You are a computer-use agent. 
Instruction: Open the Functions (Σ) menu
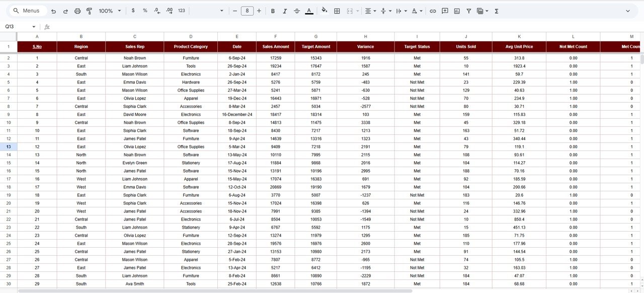coord(496,11)
